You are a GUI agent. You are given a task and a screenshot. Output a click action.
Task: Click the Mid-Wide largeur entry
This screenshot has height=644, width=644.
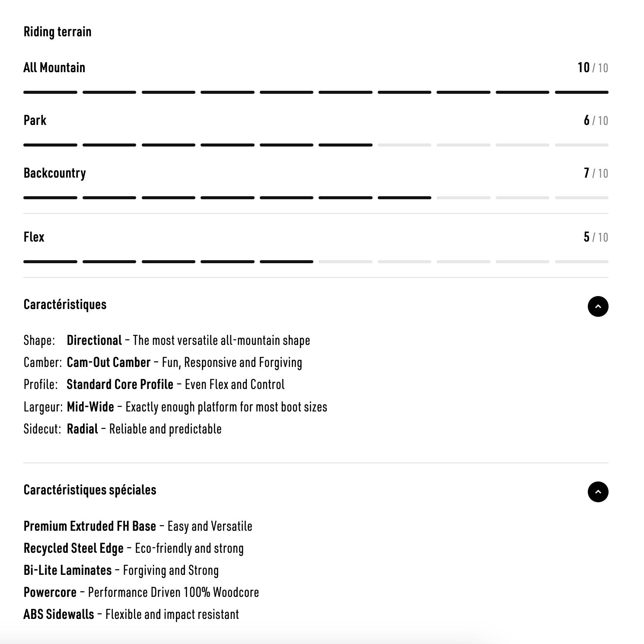[90, 407]
